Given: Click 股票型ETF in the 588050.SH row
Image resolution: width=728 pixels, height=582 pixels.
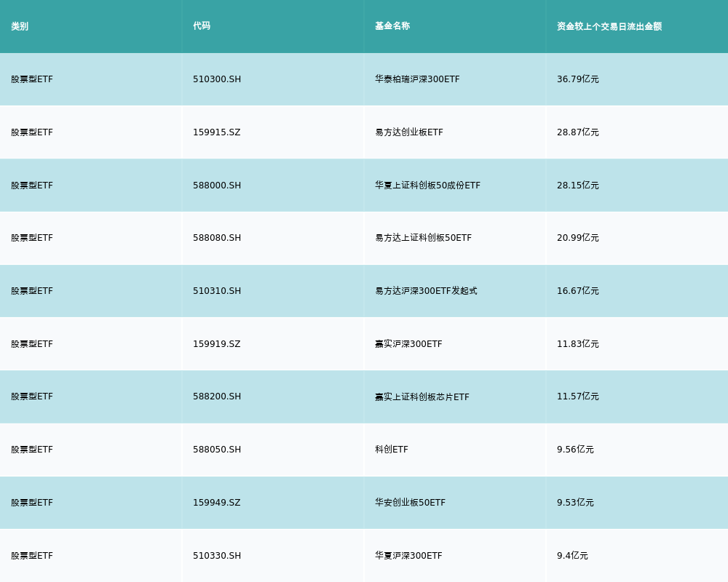Looking at the screenshot, I should coord(32,450).
